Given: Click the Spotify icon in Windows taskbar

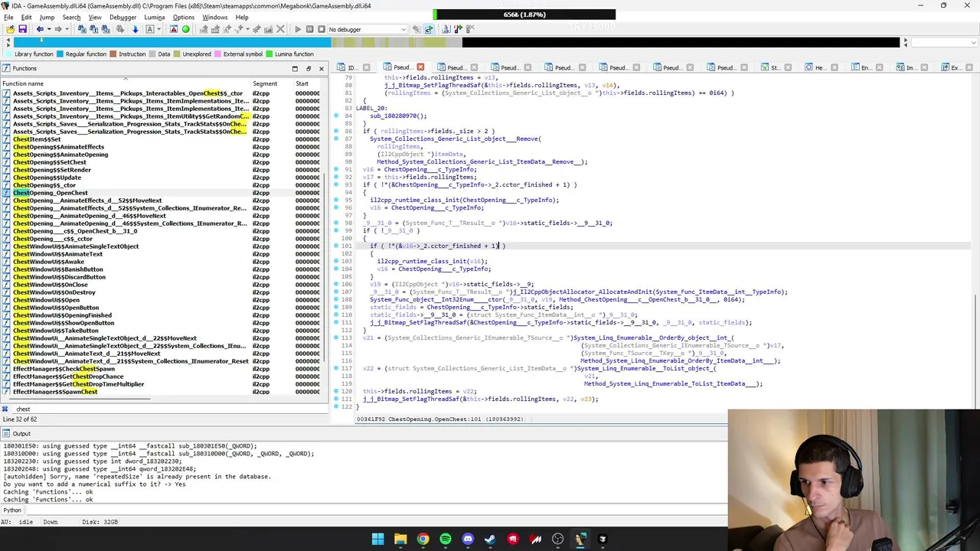Looking at the screenshot, I should point(446,539).
